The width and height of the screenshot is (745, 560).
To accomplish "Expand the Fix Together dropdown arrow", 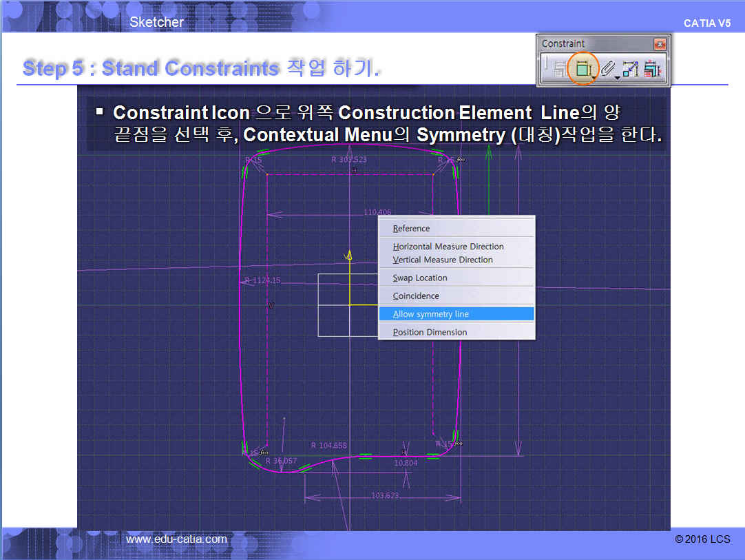I will point(618,77).
